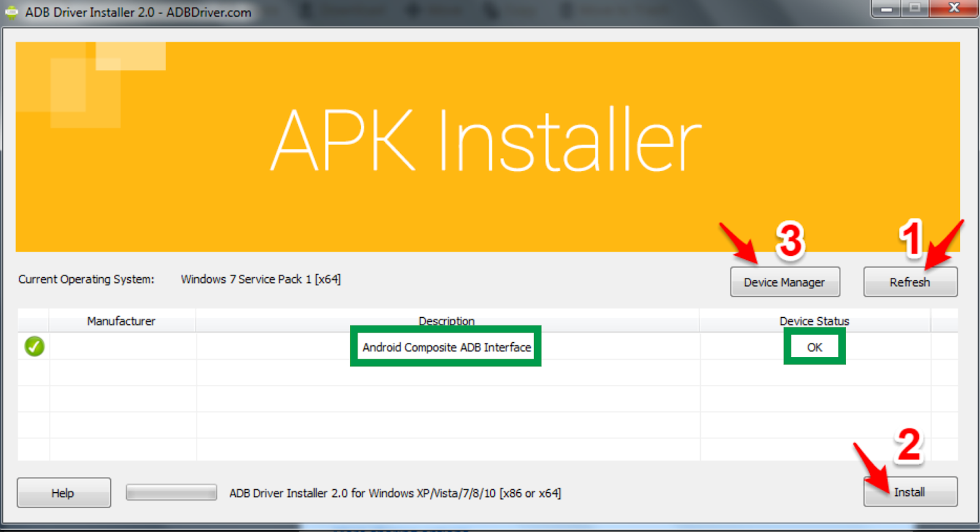The image size is (980, 532).
Task: Click the Android icon in title bar
Action: (x=11, y=12)
